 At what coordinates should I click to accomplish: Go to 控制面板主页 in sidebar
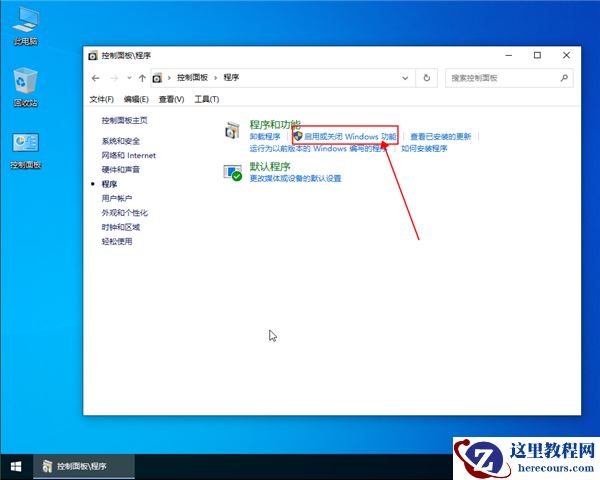[124, 121]
